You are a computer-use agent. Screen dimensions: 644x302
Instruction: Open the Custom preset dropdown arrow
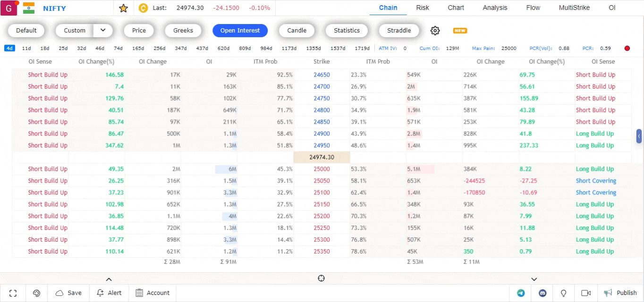103,31
